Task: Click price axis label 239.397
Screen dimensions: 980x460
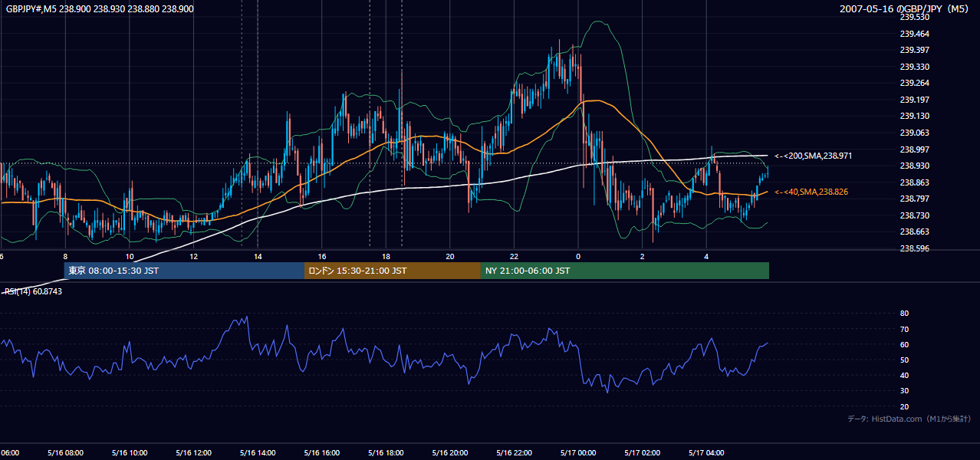Action: [915, 50]
